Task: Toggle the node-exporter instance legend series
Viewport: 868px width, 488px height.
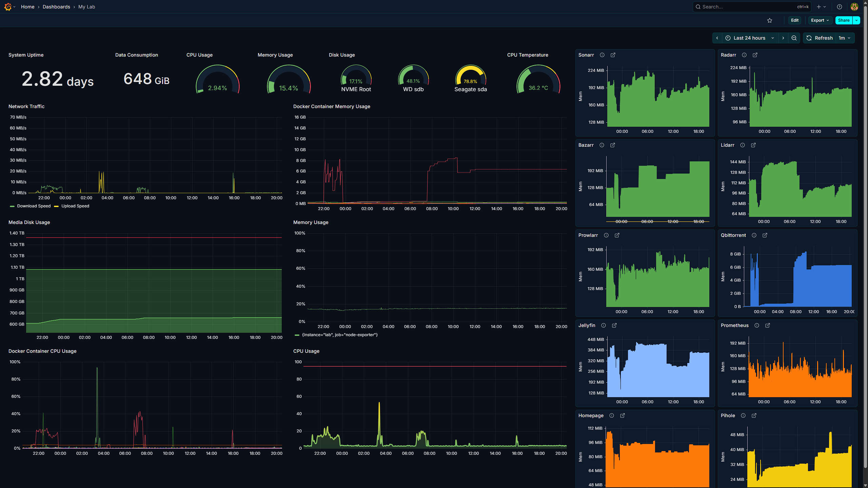Action: 339,335
